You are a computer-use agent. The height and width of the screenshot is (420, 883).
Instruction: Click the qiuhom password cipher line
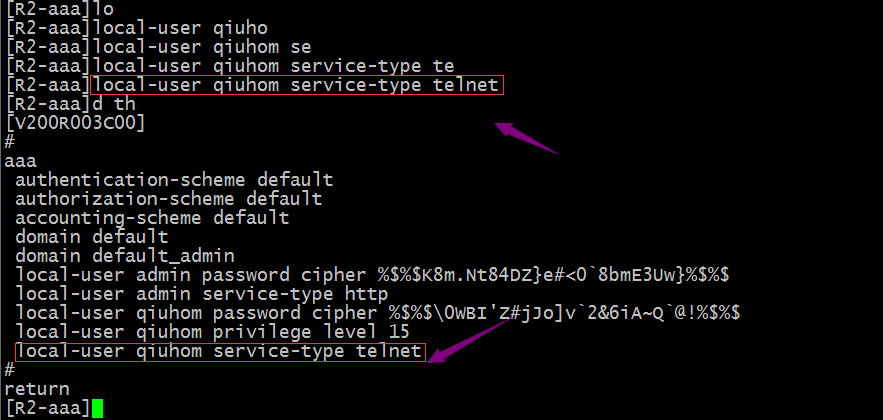[377, 313]
